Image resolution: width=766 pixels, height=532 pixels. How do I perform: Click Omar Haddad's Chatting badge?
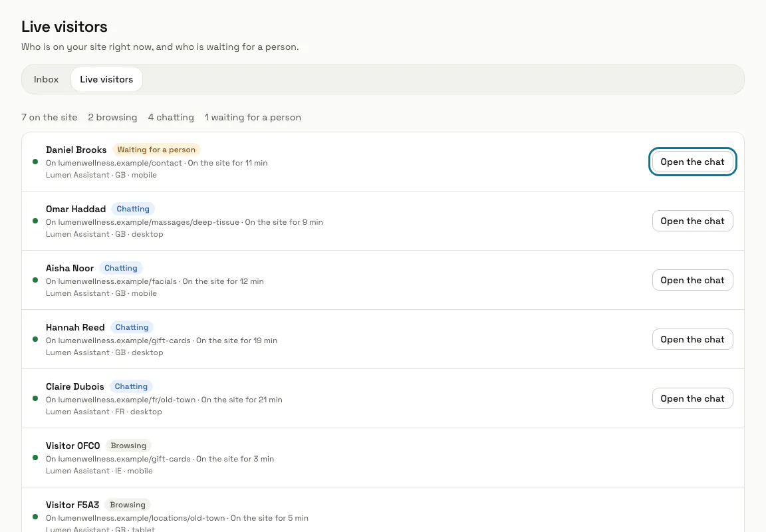pyautogui.click(x=133, y=209)
